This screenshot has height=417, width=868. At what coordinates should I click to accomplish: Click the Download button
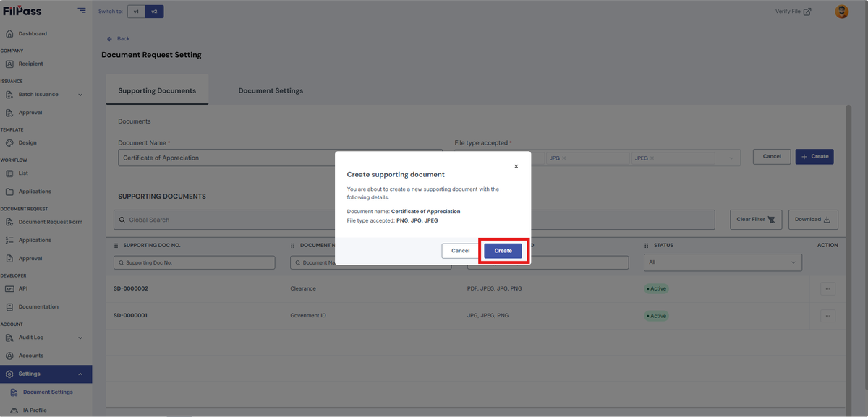(x=813, y=220)
